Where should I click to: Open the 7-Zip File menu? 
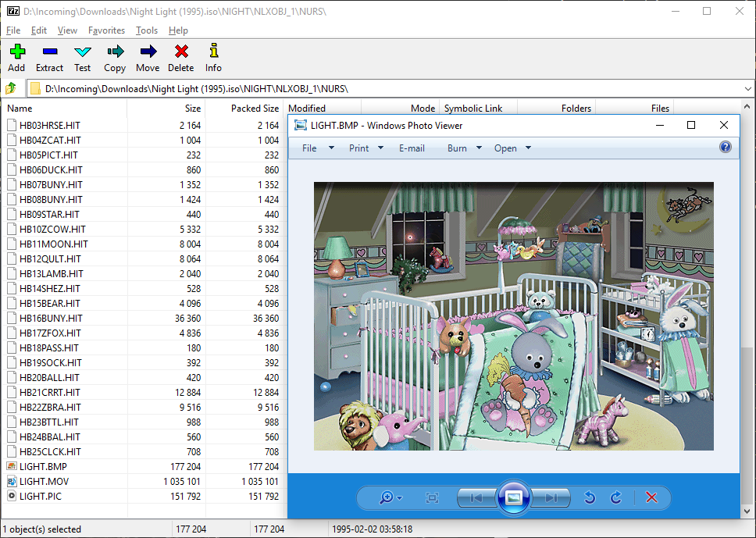point(13,30)
